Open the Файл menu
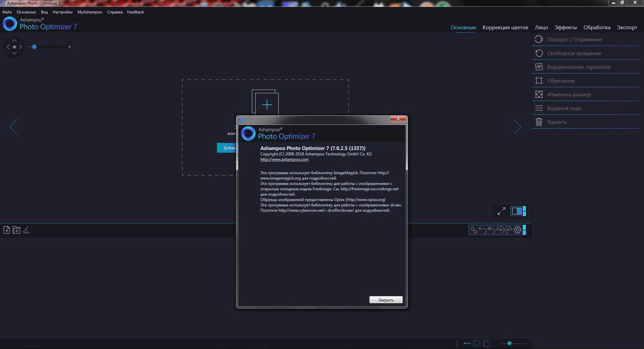 7,12
